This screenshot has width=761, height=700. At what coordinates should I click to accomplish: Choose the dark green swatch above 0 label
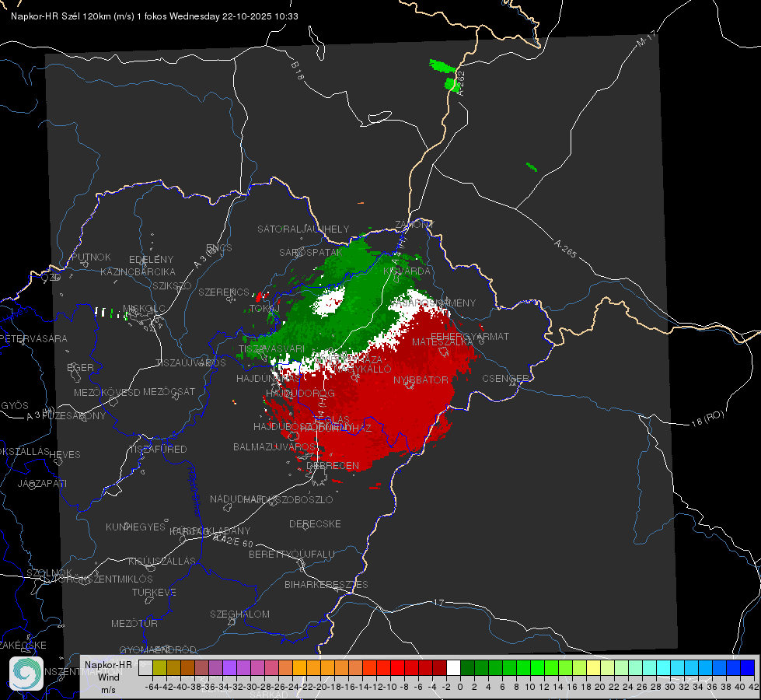[x=467, y=667]
